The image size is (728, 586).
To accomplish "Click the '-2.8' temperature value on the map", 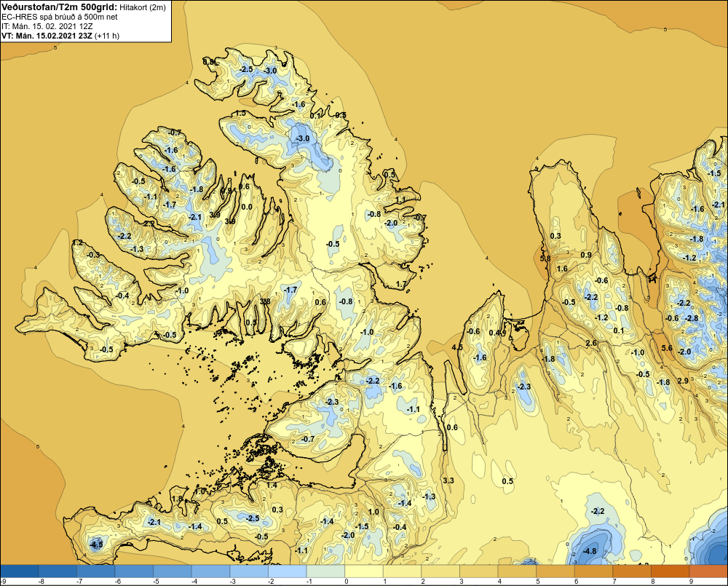I will point(692,318).
